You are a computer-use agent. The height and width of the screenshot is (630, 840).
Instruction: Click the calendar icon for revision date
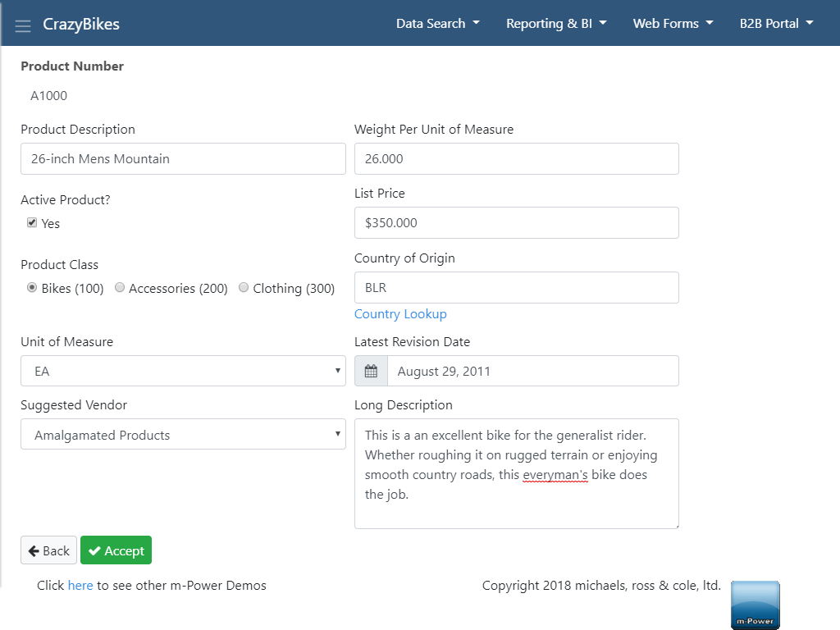(x=371, y=371)
